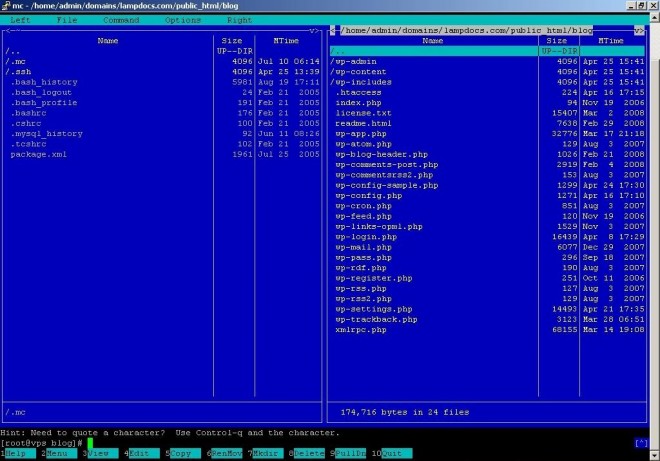
Task: Select the wp-mail.php file
Action: [x=487, y=247]
